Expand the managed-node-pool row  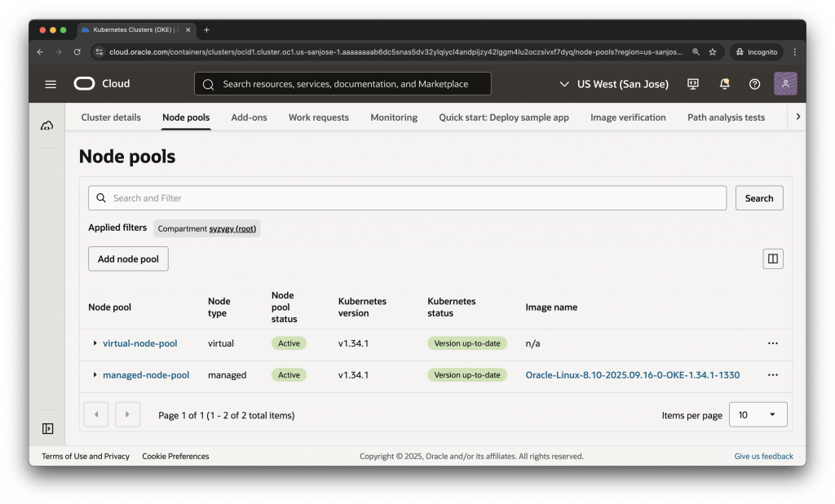pos(95,375)
